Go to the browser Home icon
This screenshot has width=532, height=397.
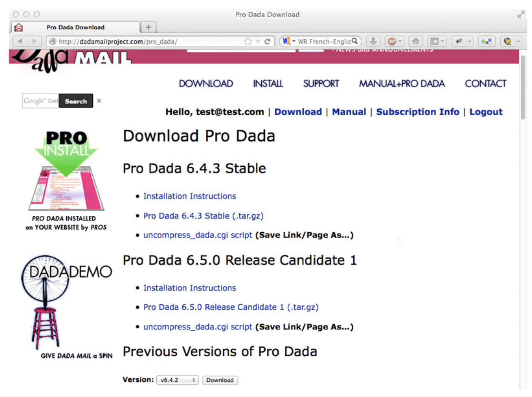tap(415, 41)
